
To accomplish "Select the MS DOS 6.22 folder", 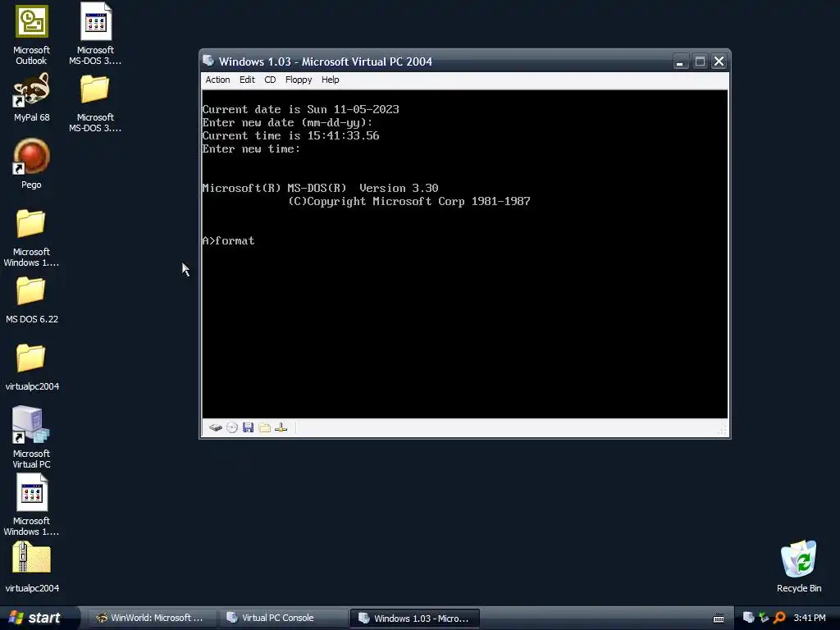I will pyautogui.click(x=30, y=291).
